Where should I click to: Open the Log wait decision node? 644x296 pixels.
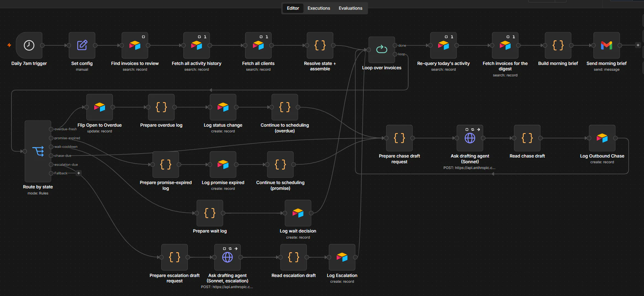click(298, 213)
